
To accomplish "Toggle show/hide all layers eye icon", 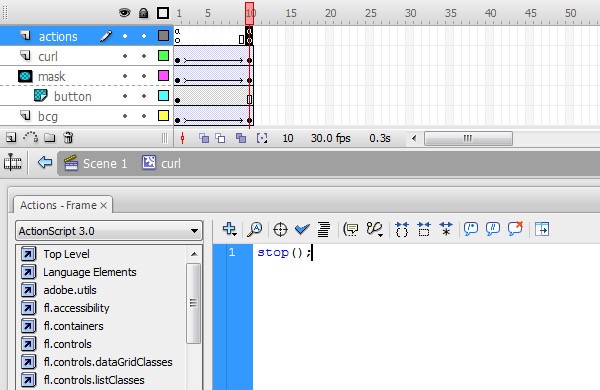I will (x=124, y=13).
